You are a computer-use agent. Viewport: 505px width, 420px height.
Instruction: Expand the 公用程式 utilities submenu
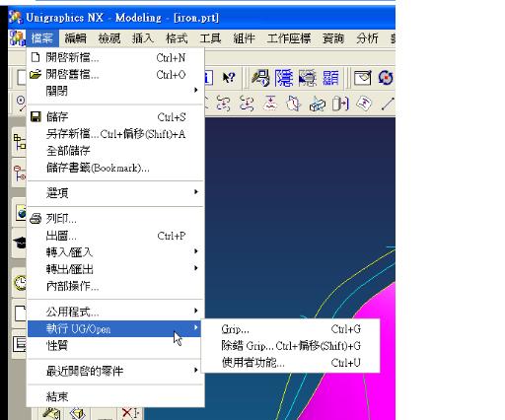115,312
